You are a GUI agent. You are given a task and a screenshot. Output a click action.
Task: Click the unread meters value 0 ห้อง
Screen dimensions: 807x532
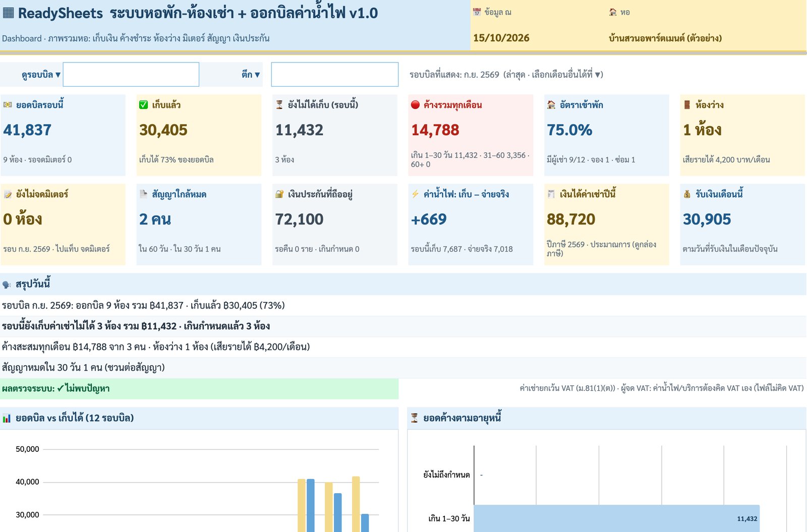23,219
